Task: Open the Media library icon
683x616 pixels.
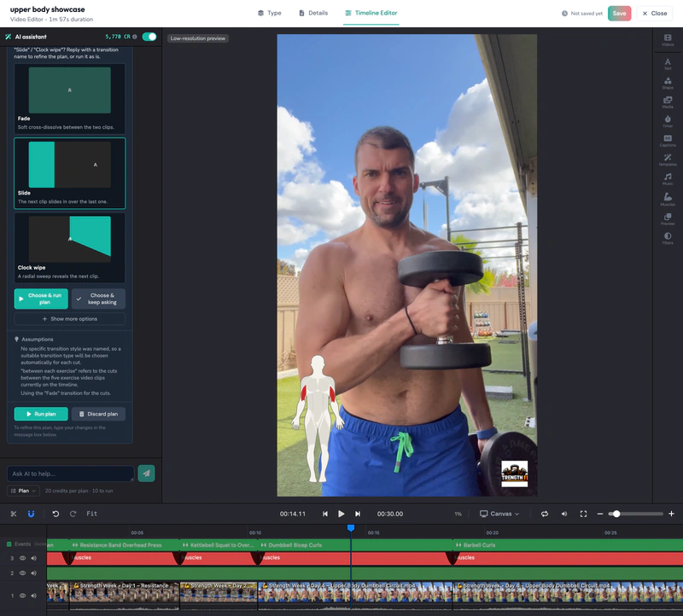Action: [668, 102]
